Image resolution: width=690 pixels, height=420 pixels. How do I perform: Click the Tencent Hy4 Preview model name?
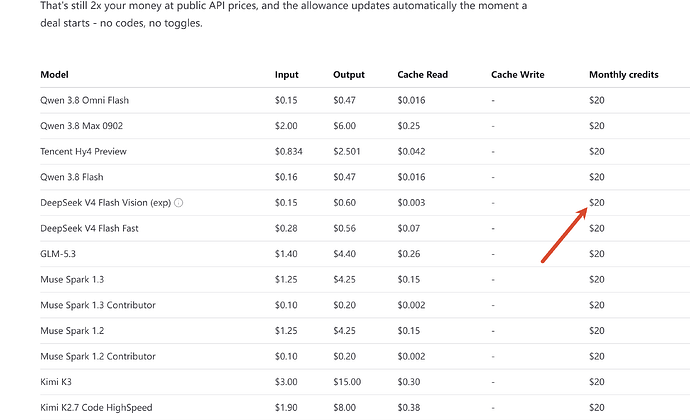click(83, 151)
